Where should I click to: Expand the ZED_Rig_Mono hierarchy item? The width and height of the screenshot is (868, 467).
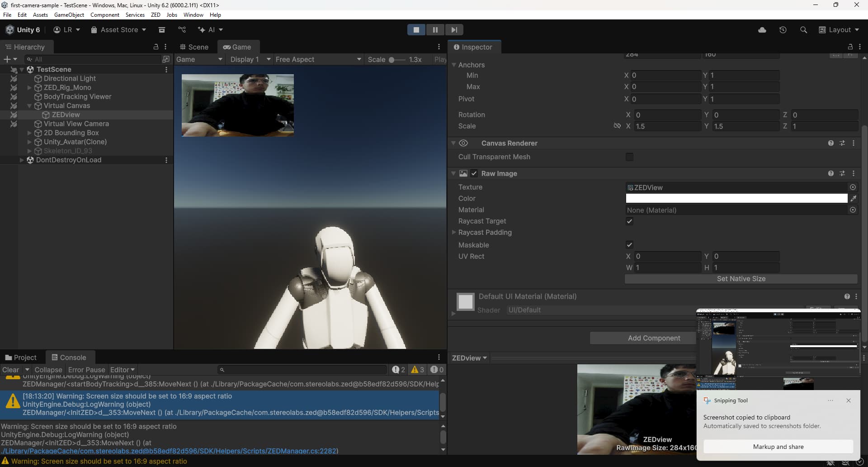click(x=29, y=88)
